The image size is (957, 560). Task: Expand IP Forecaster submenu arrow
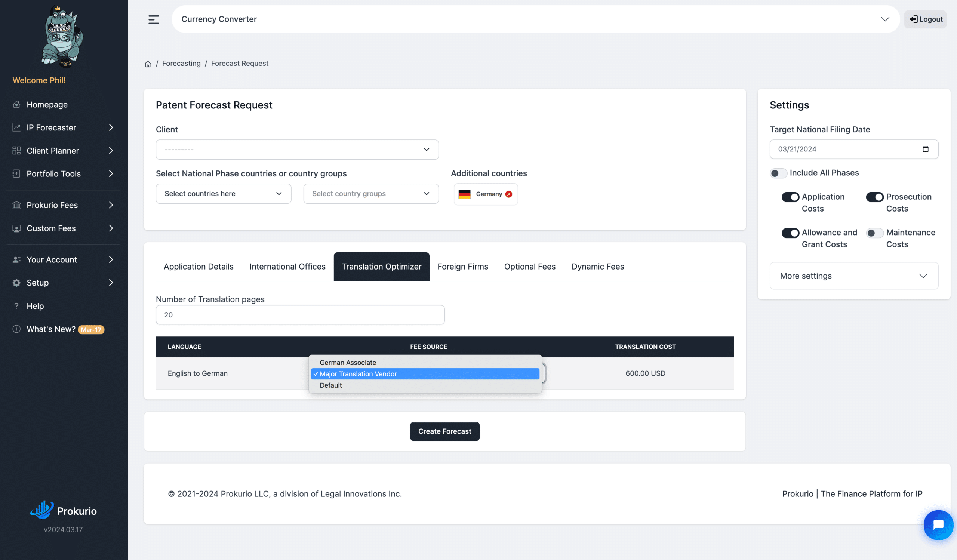(111, 127)
